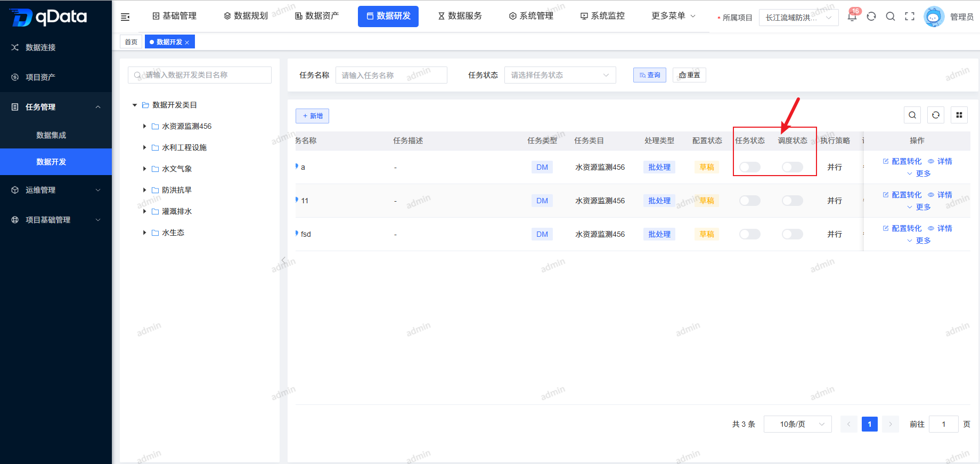
Task: Expand 灌溉排水 tree node
Action: click(144, 211)
